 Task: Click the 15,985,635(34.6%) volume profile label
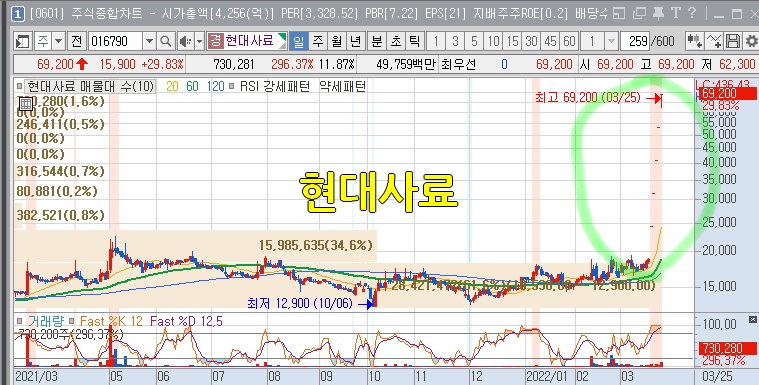[x=316, y=245]
